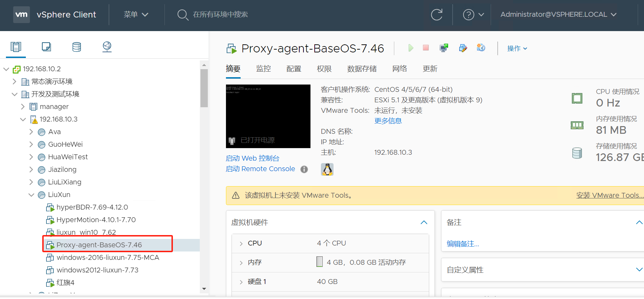
Task: Select VM 红旗4 in tree
Action: click(65, 283)
